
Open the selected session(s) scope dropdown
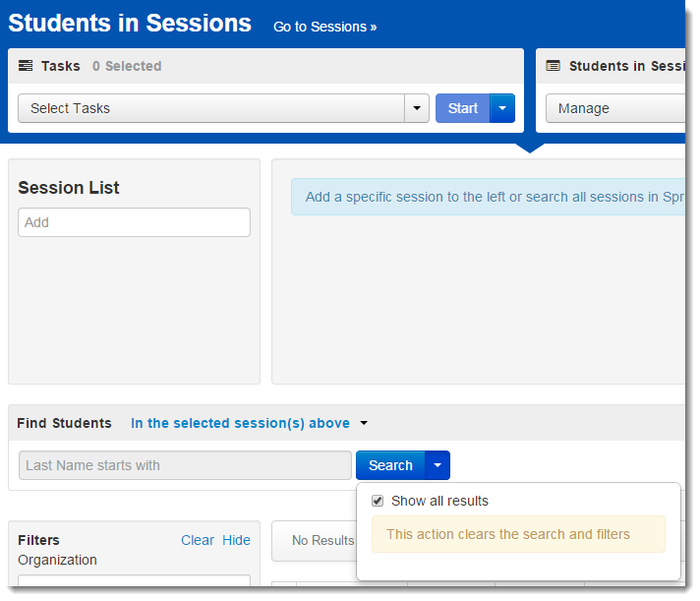pos(240,423)
